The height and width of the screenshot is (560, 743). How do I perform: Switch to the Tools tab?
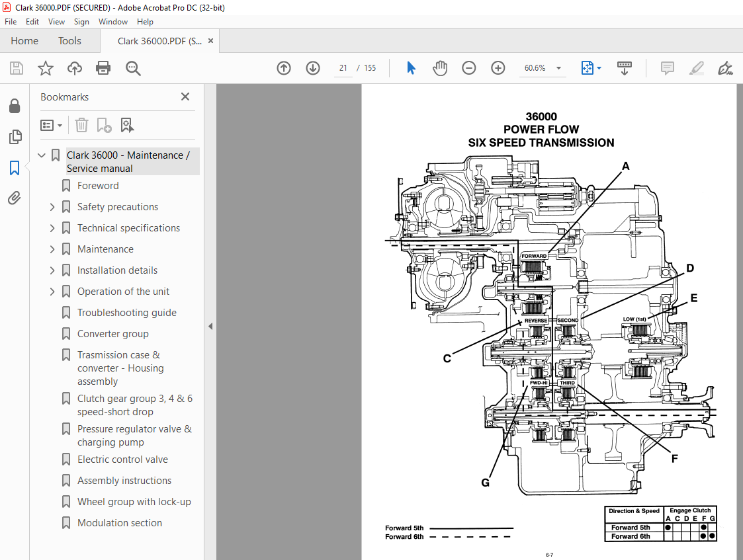[x=69, y=41]
